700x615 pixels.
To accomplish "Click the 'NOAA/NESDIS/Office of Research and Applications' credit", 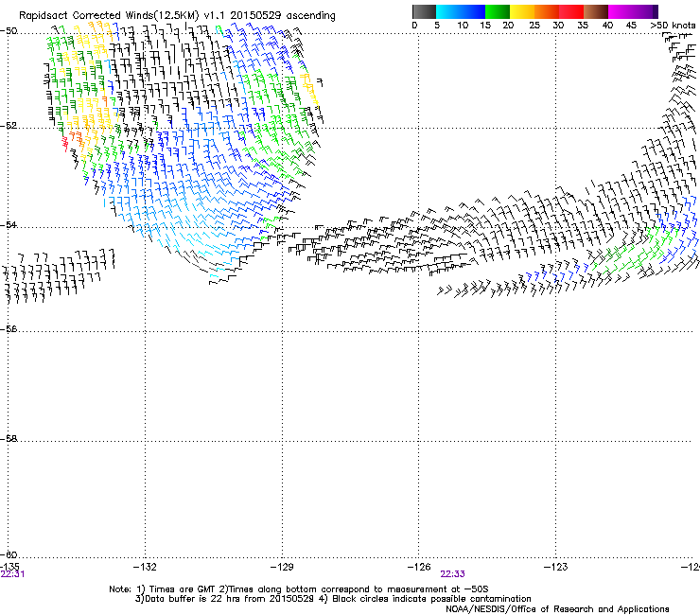I will 557,609.
